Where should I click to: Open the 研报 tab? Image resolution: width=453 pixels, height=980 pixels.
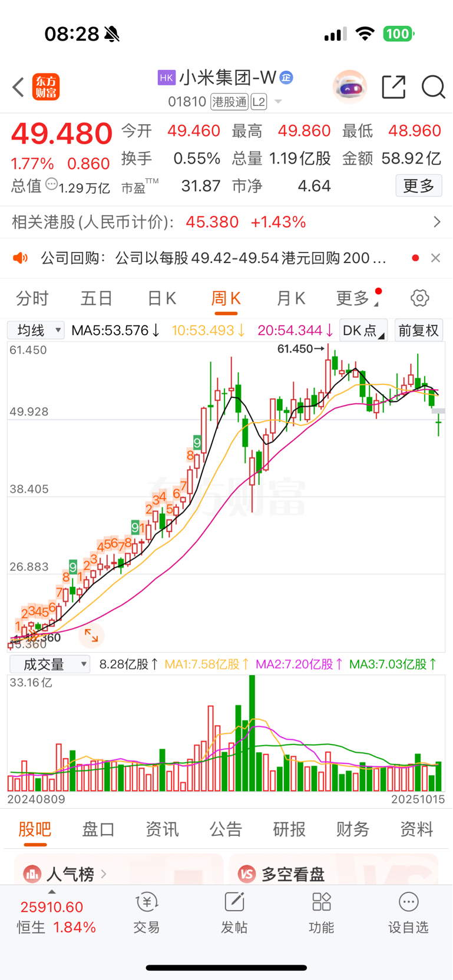point(289,829)
